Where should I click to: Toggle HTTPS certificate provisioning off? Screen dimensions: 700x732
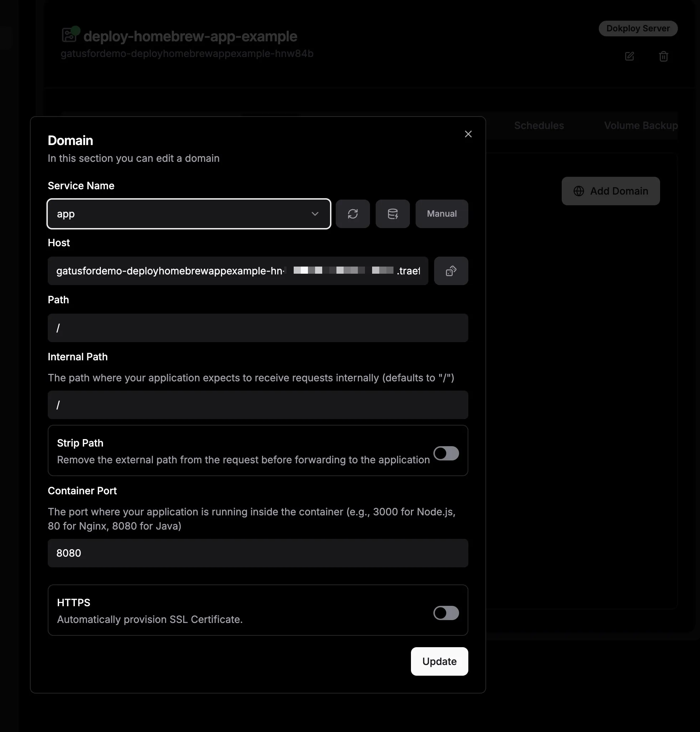[x=446, y=613]
